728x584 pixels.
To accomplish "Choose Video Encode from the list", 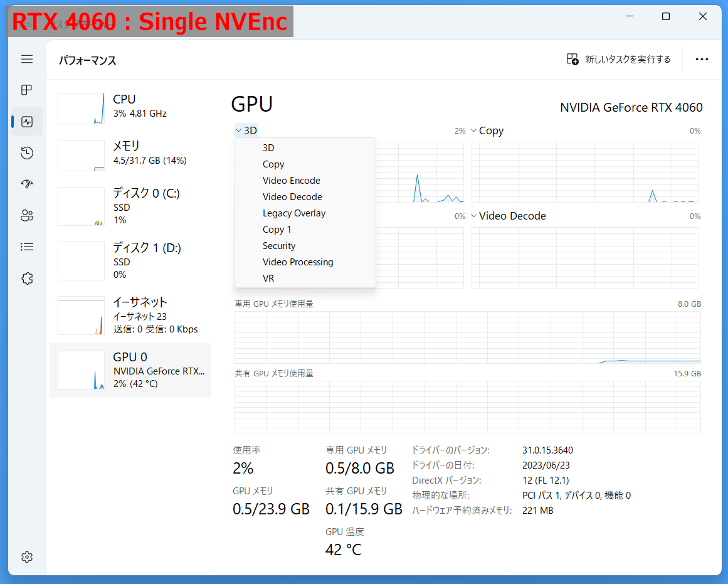I will [x=305, y=180].
